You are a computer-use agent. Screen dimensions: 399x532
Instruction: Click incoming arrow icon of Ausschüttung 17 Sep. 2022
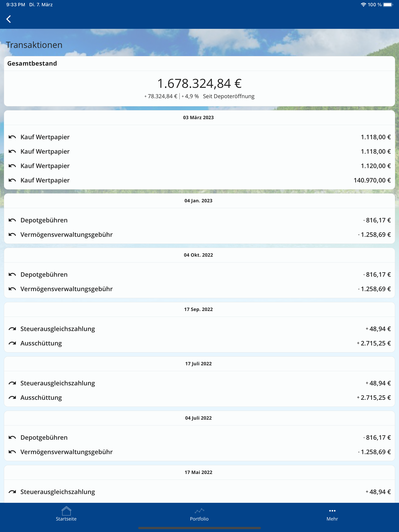12,344
